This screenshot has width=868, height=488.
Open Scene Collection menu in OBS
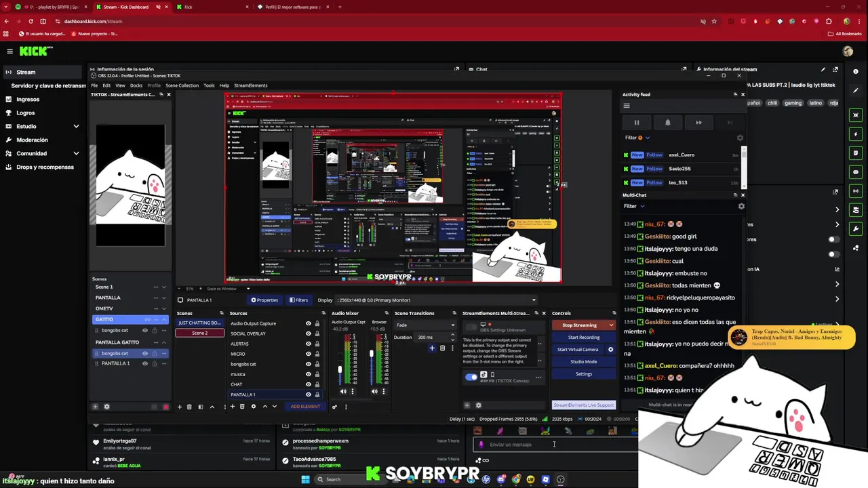pyautogui.click(x=182, y=85)
